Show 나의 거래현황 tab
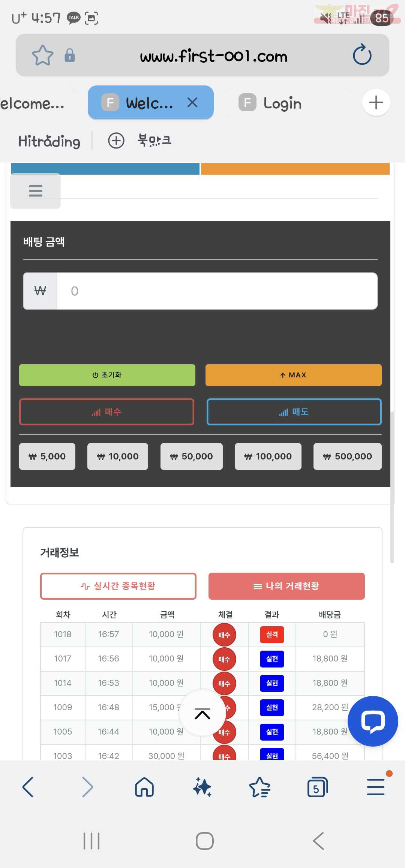The image size is (405, 868). [286, 586]
